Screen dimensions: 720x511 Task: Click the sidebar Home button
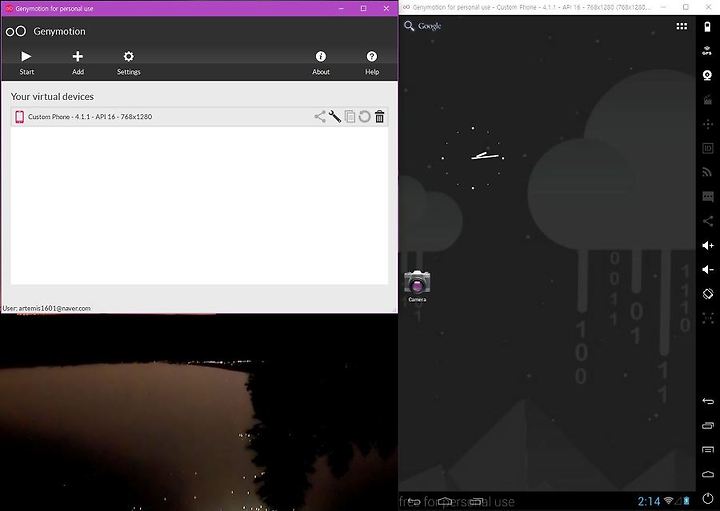tap(708, 474)
